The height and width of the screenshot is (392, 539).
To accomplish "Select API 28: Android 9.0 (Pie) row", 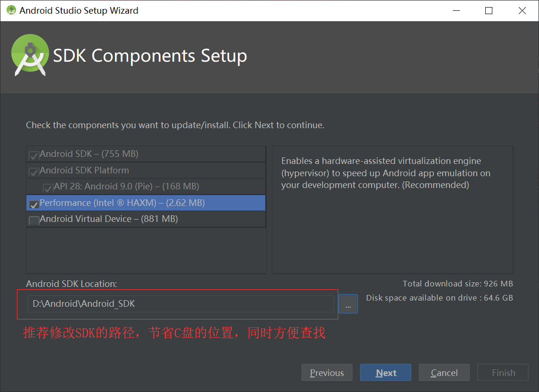I will (146, 187).
